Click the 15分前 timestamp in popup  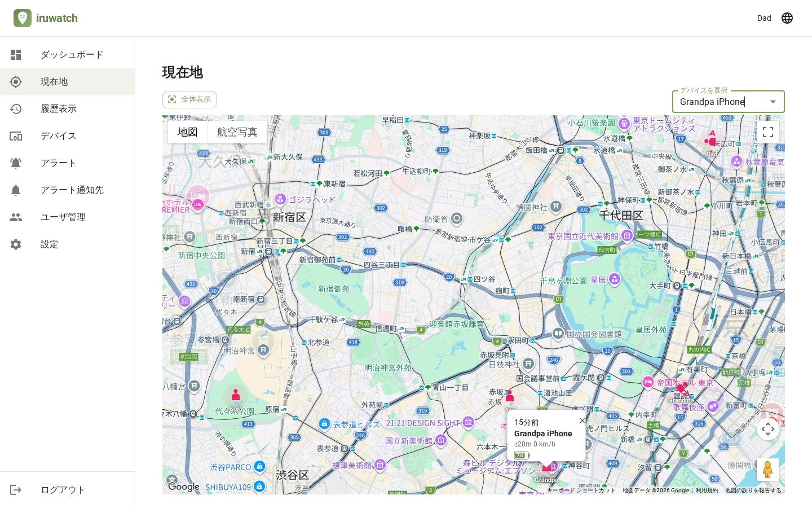(x=527, y=422)
